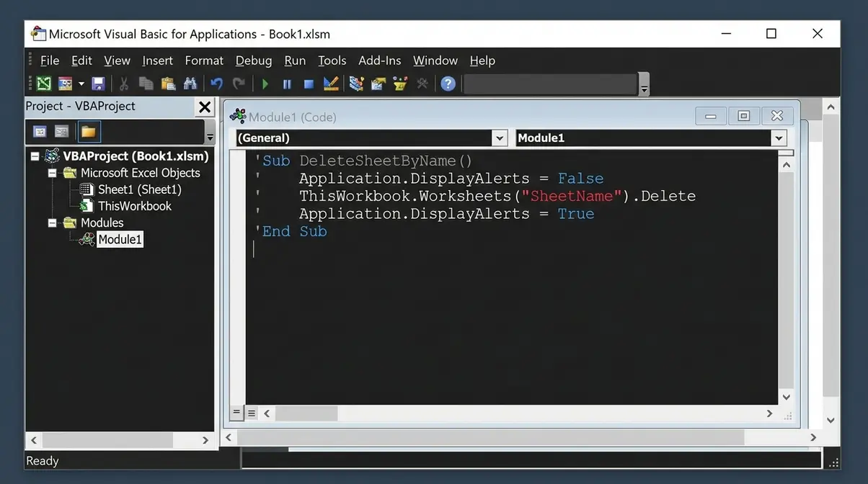
Task: Open the File menu
Action: pyautogui.click(x=50, y=60)
